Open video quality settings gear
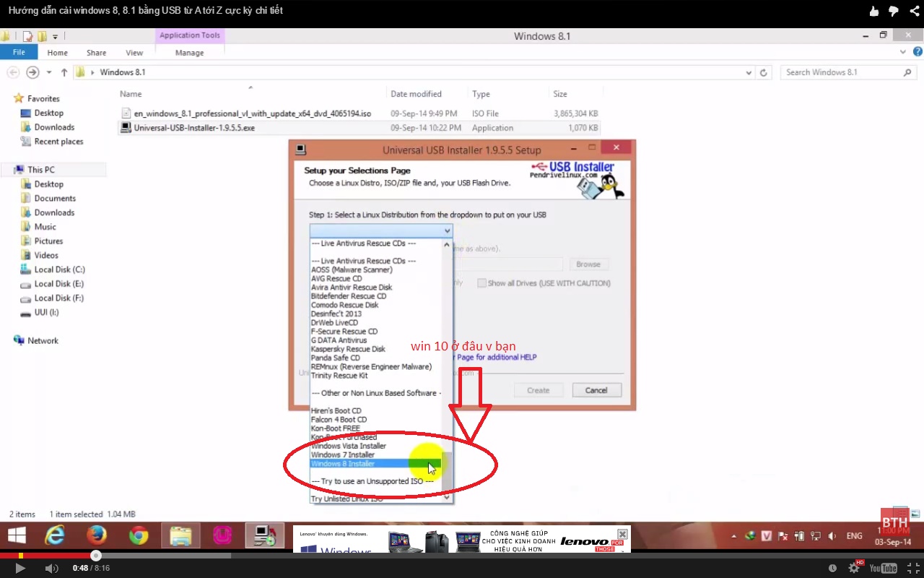Screen dimensions: 924x578 [x=854, y=568]
